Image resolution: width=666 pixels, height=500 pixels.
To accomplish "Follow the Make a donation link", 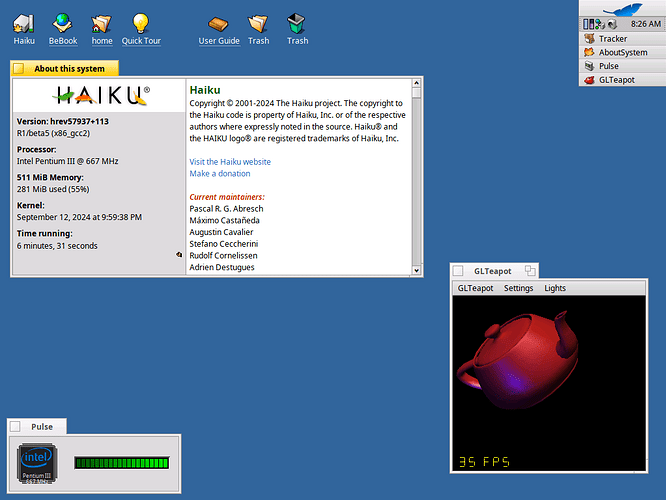I will [x=220, y=173].
